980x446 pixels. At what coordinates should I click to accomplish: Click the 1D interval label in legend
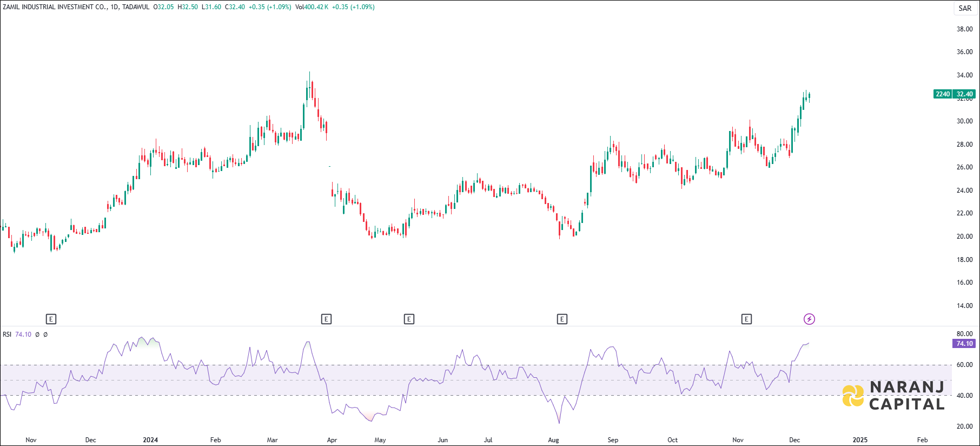click(114, 7)
